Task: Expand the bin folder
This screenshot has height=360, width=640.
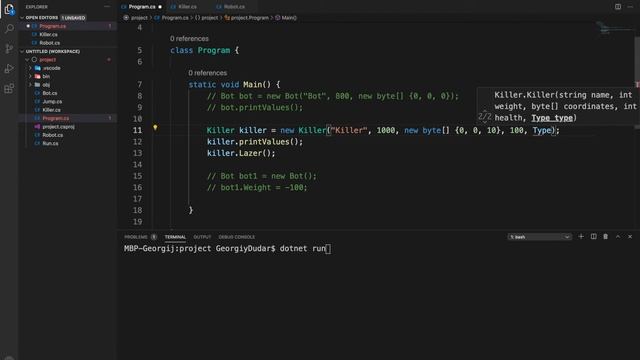Action: (30, 76)
